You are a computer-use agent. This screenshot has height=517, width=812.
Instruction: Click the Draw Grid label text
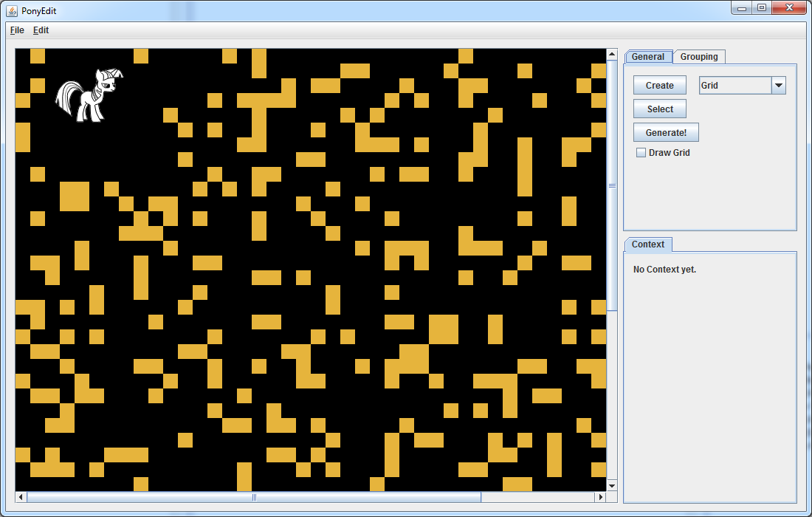(668, 152)
